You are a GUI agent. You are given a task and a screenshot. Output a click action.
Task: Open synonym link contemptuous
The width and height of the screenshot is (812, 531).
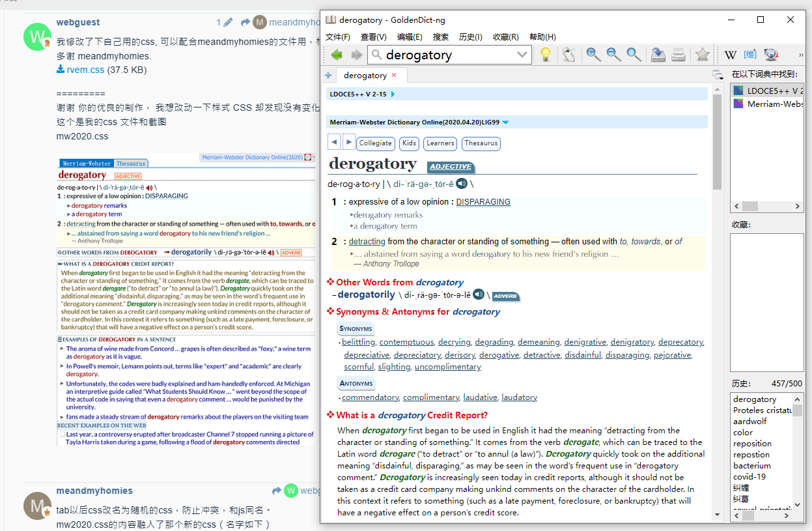pos(406,342)
